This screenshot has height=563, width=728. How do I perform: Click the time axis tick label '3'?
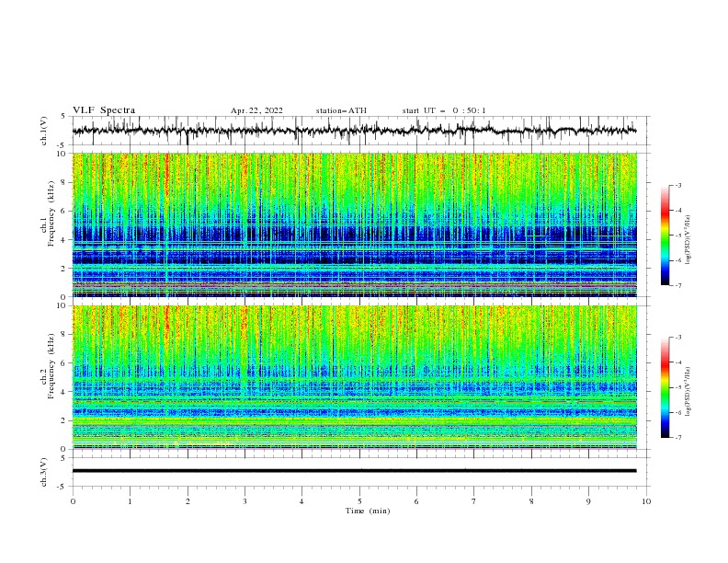[x=245, y=501]
